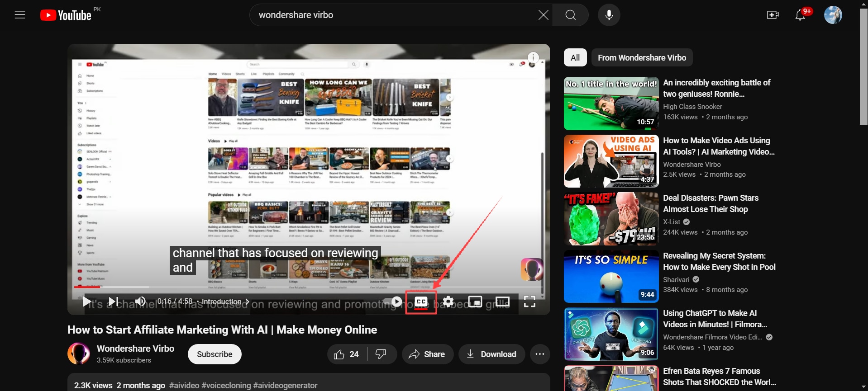Viewport: 868px width, 391px height.
Task: Select the All filter chip
Action: point(575,57)
